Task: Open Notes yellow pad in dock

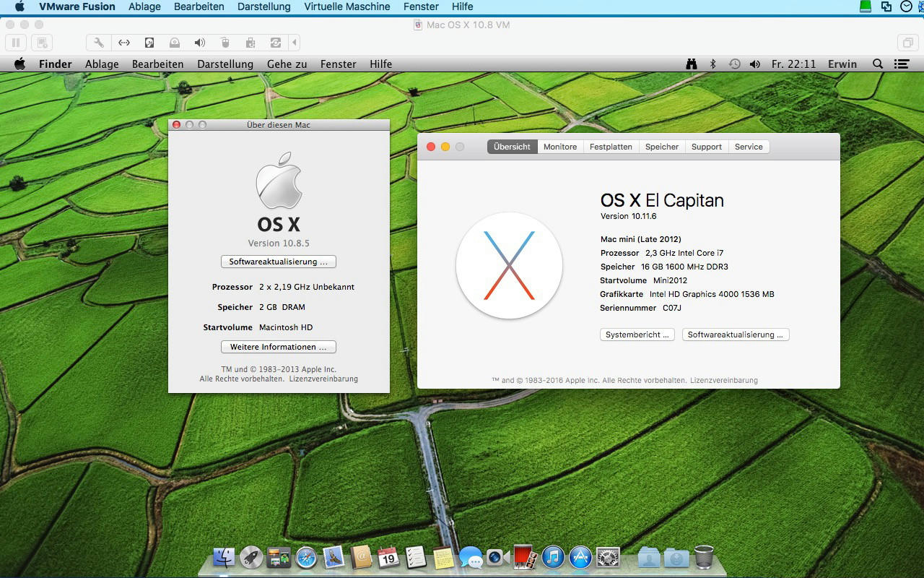Action: (443, 557)
